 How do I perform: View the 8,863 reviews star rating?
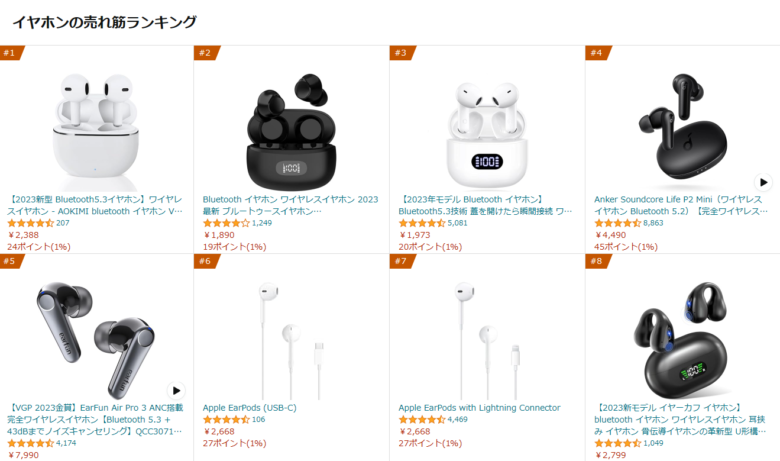pos(618,223)
